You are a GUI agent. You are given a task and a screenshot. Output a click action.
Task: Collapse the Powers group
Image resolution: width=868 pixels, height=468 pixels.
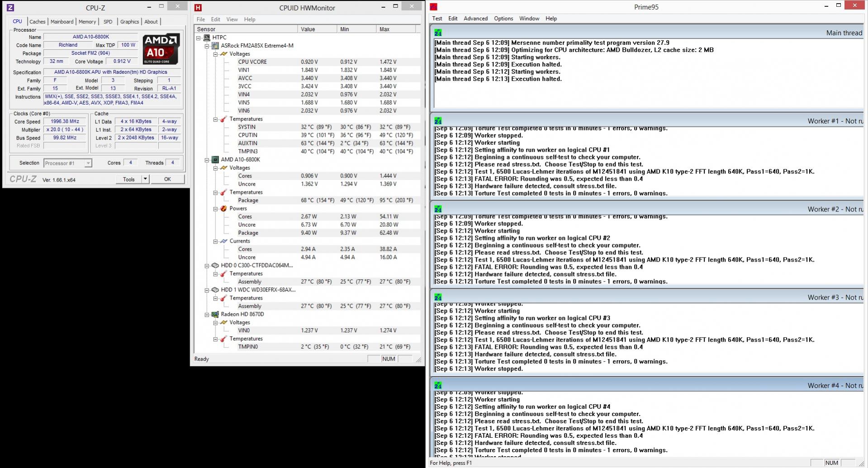216,209
